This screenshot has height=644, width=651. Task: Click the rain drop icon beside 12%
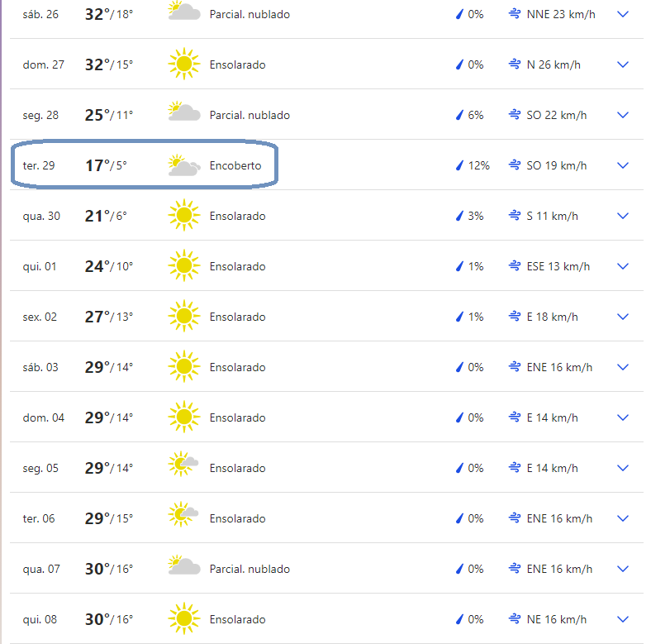(459, 165)
